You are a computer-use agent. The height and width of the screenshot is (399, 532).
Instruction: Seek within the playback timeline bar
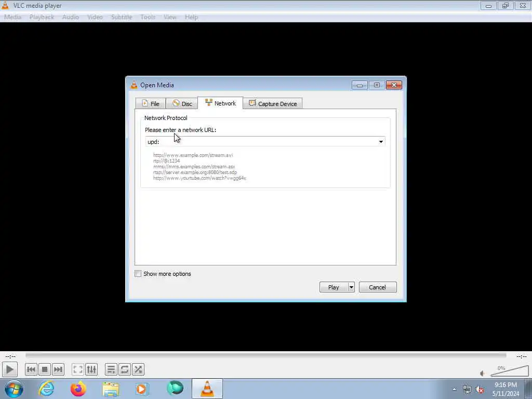265,355
